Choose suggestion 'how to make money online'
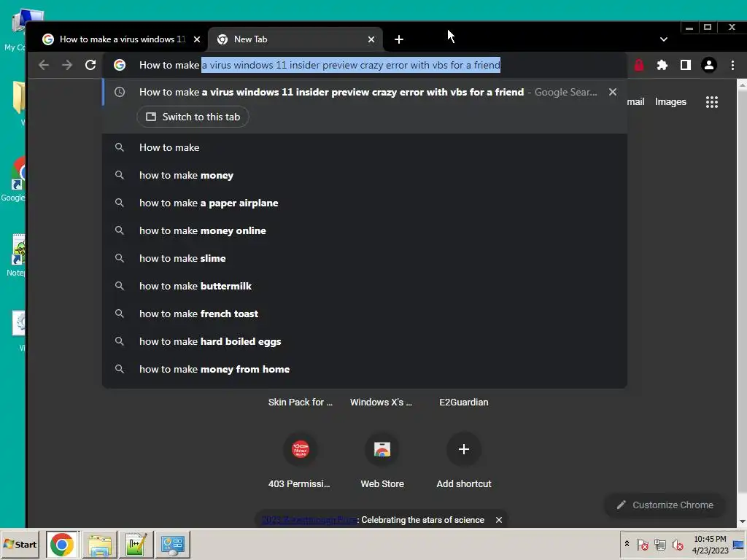This screenshot has height=560, width=747. coord(365,230)
